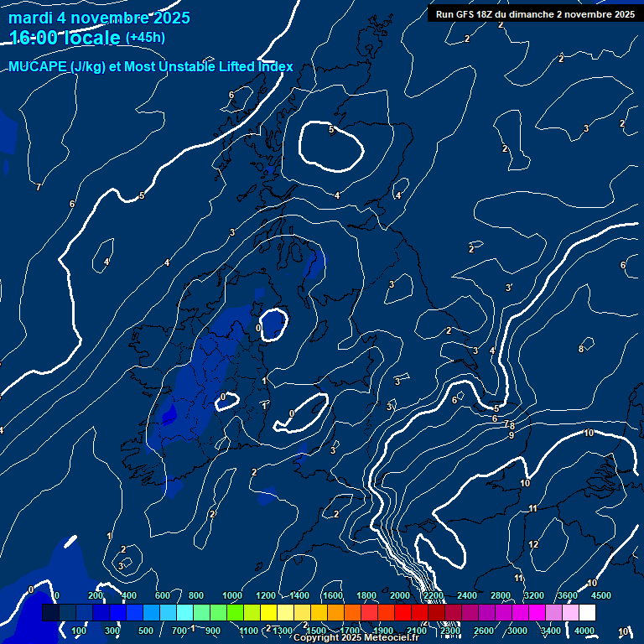This screenshot has height=644, width=644.
Task: Select legend value '2200'
Action: click(x=434, y=595)
